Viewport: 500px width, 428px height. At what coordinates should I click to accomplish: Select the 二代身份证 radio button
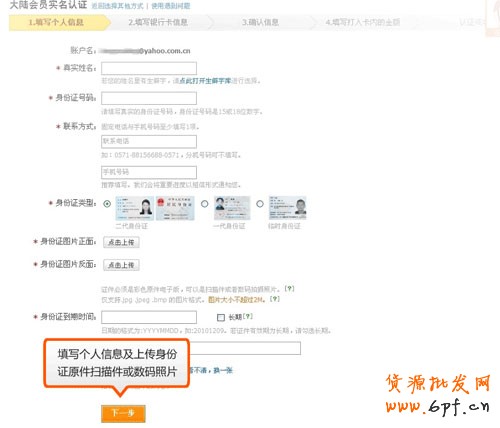pyautogui.click(x=107, y=204)
